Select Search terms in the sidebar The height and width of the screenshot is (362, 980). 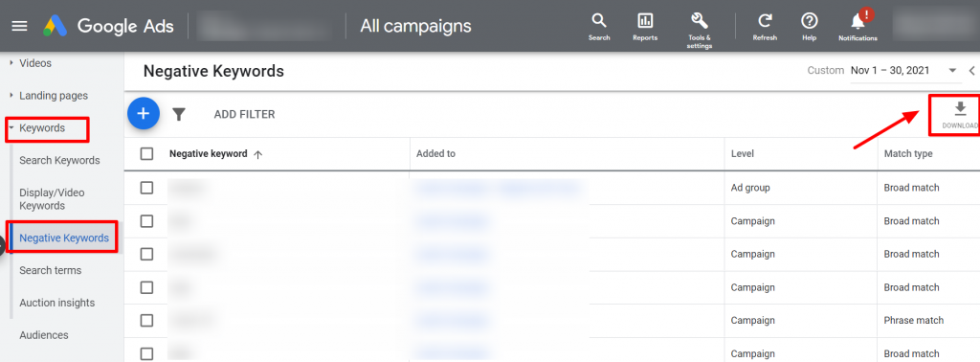(51, 270)
